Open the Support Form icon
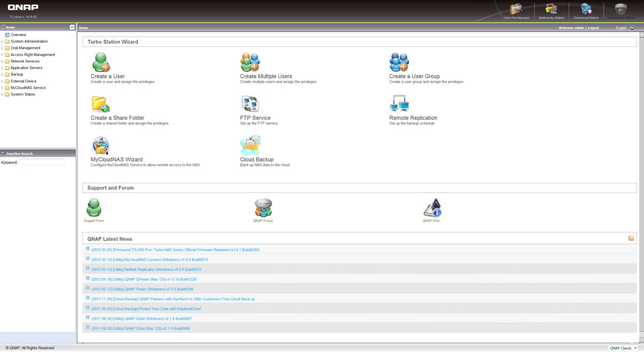 (94, 207)
